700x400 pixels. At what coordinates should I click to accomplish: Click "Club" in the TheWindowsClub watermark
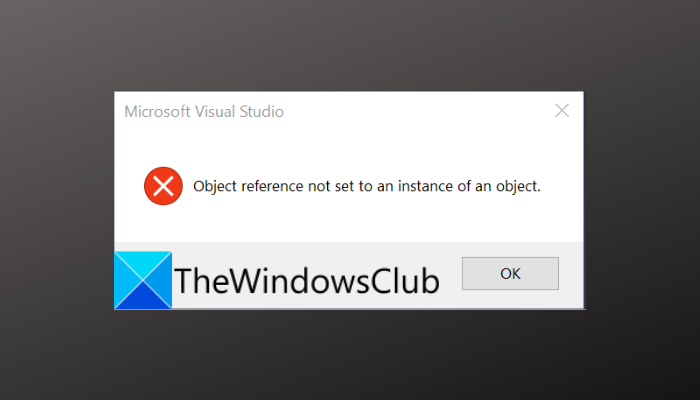pos(403,281)
